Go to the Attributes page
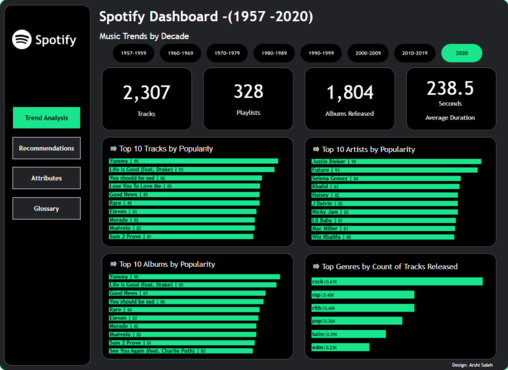 (46, 178)
